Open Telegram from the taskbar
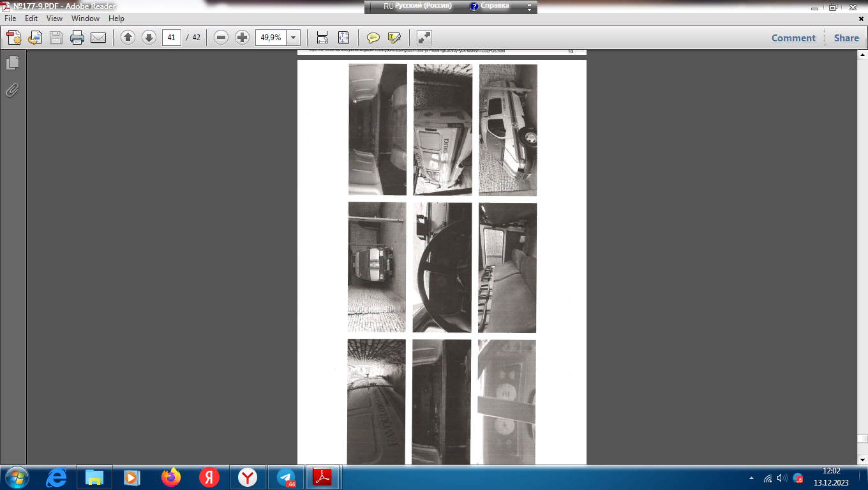Viewport: 868px width, 490px height. (286, 477)
